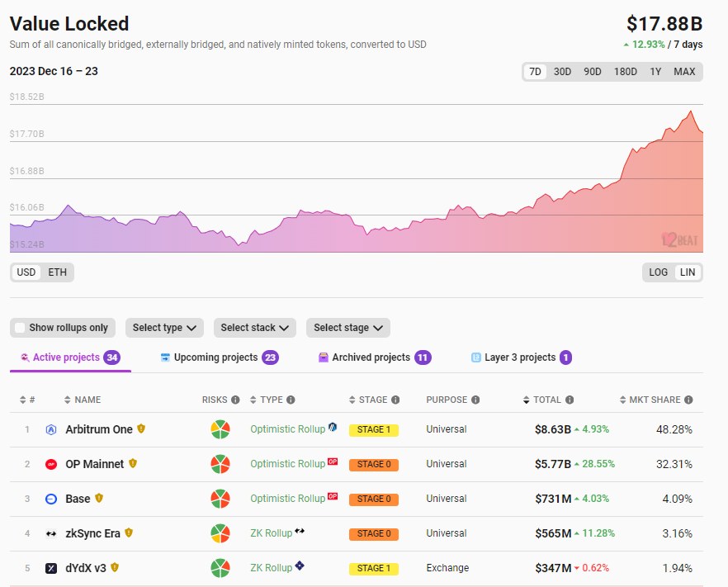Click the dYdX v3 logo icon
This screenshot has width=728, height=587.
pos(51,568)
